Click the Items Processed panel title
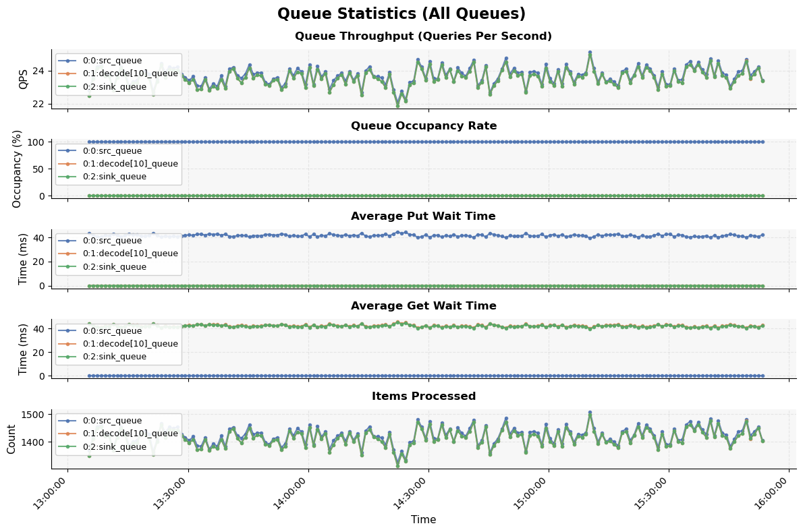 pos(424,396)
